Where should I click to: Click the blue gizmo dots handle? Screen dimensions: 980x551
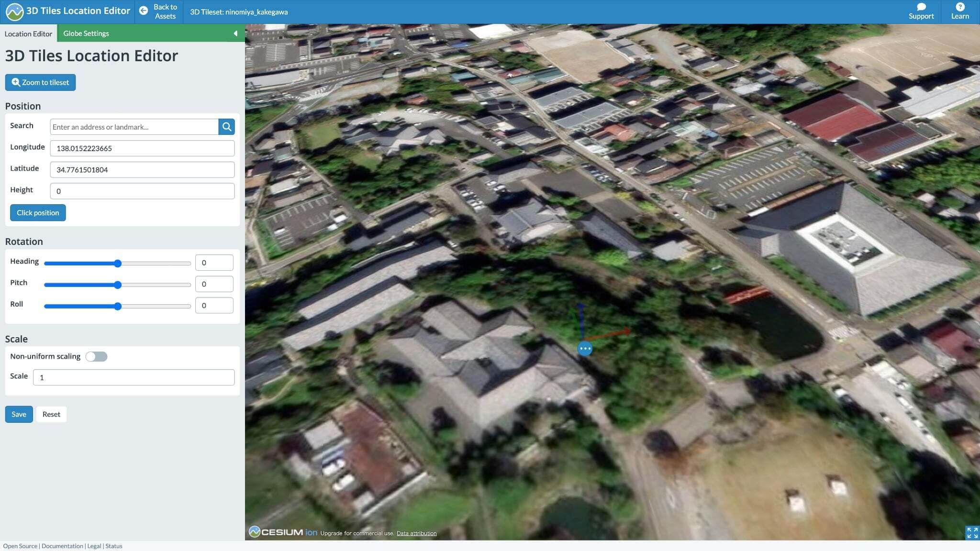click(585, 349)
